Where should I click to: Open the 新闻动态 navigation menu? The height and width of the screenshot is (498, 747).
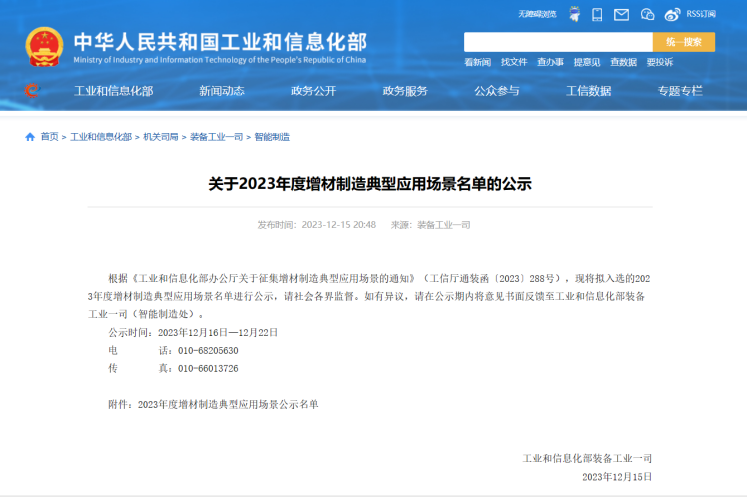pos(221,91)
